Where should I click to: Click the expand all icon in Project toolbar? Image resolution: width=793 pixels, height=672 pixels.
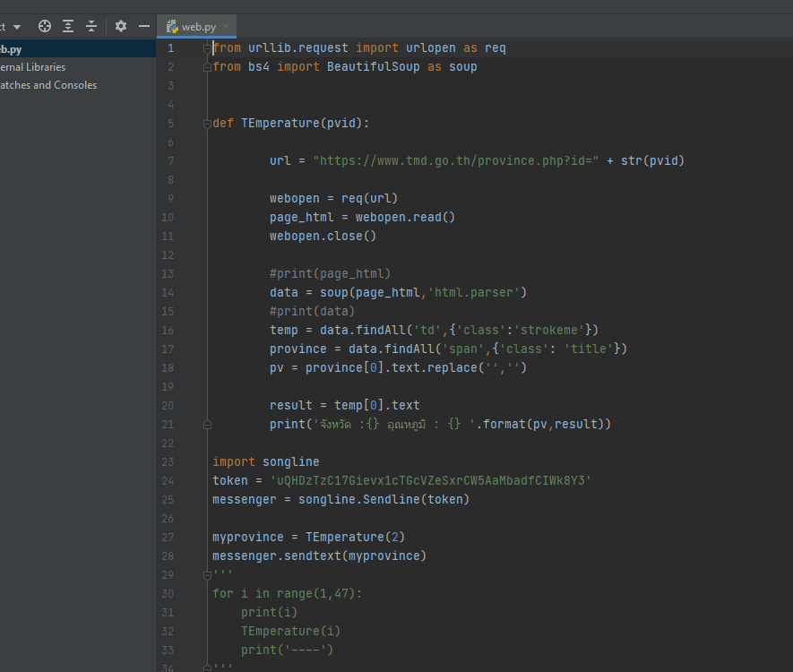68,26
